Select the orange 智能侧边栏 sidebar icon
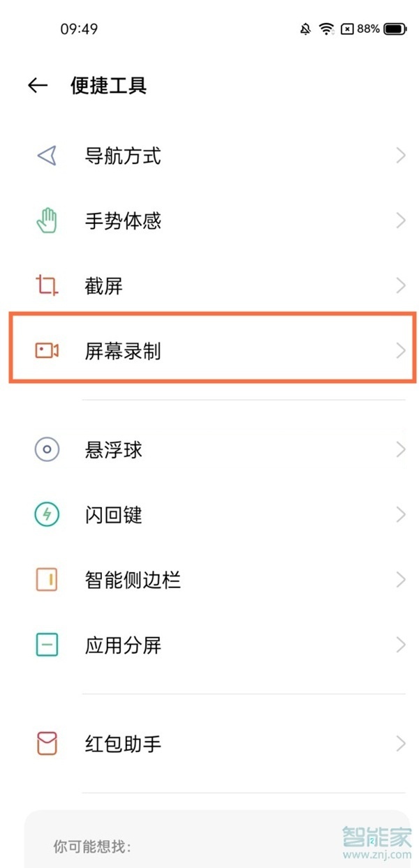The width and height of the screenshot is (419, 868). tap(46, 579)
